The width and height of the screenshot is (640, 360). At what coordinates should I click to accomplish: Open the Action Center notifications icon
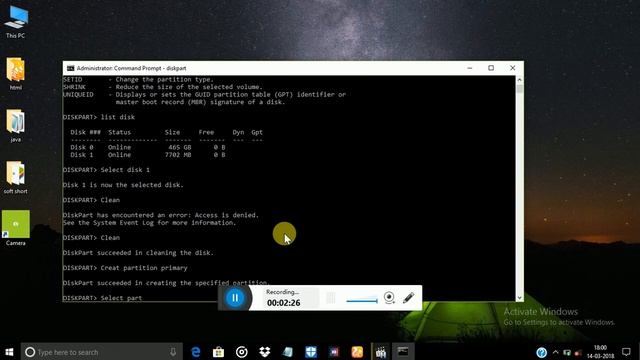pos(627,352)
